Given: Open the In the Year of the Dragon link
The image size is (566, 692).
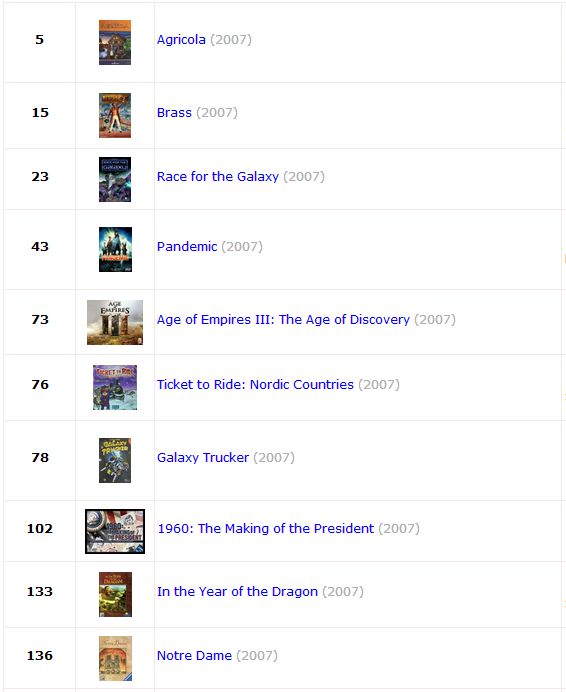Looking at the screenshot, I should click(x=237, y=592).
